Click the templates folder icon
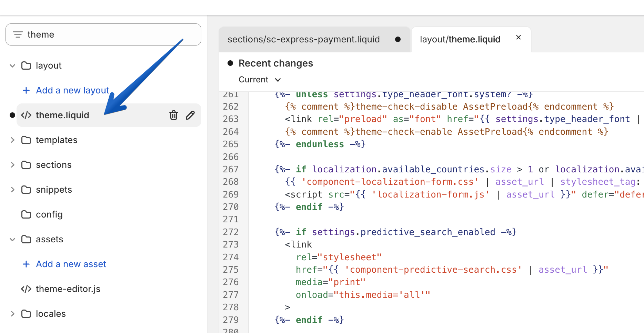 pyautogui.click(x=26, y=140)
